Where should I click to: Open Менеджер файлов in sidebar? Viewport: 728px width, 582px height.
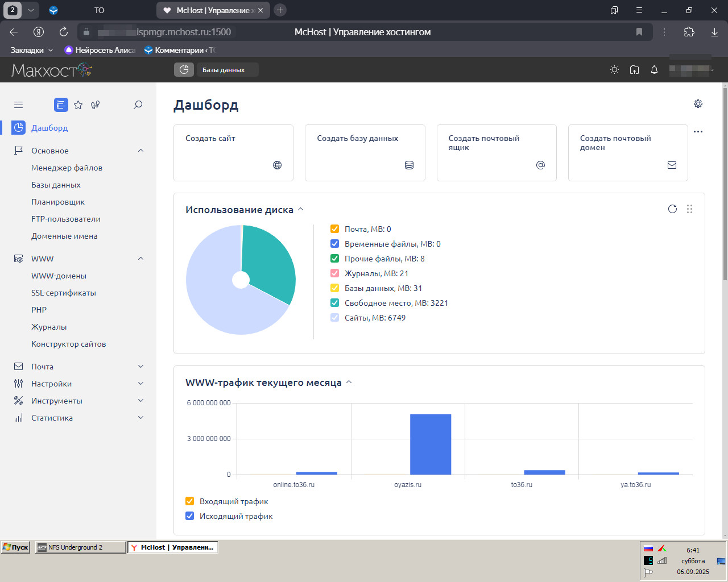pos(67,168)
